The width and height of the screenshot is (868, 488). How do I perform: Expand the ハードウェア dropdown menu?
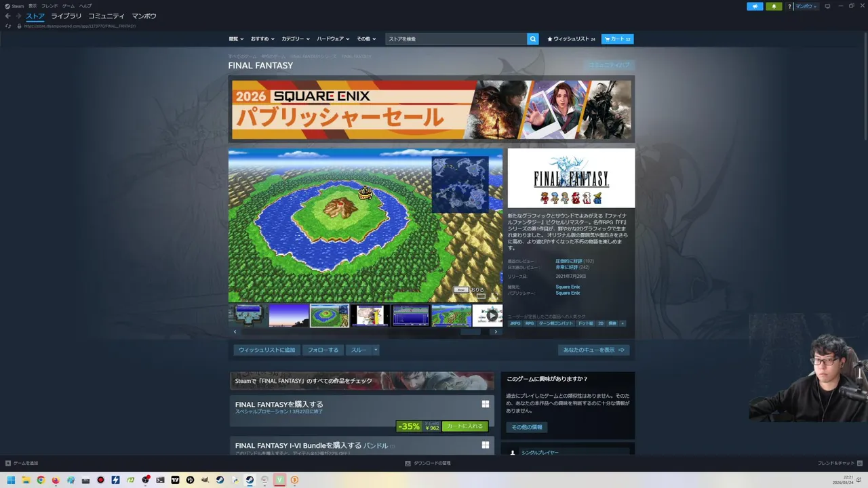coord(333,39)
